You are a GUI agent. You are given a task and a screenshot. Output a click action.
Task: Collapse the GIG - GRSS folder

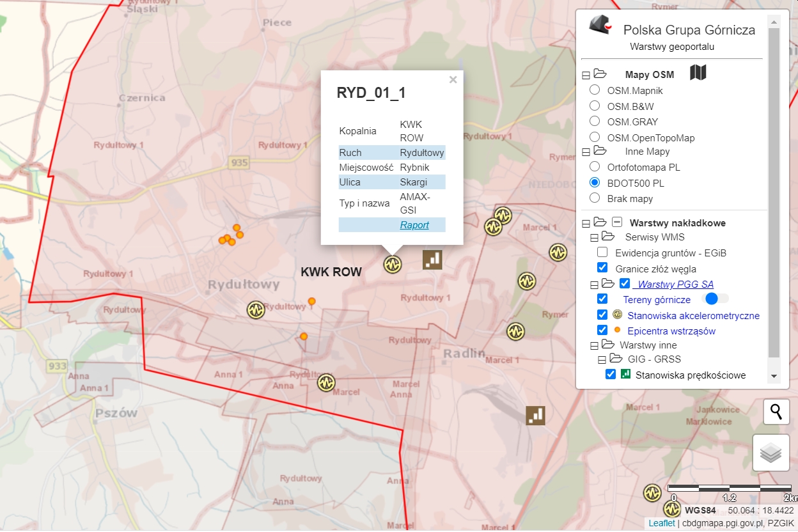(602, 361)
